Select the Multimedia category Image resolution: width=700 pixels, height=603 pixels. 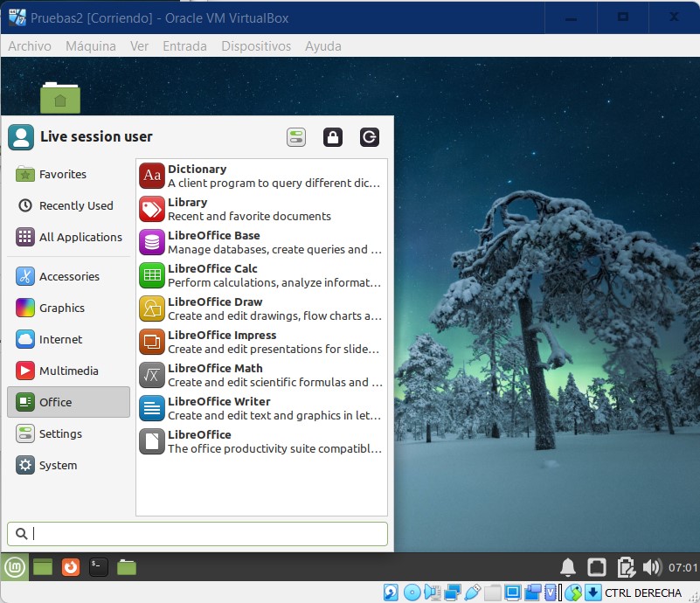tap(68, 371)
